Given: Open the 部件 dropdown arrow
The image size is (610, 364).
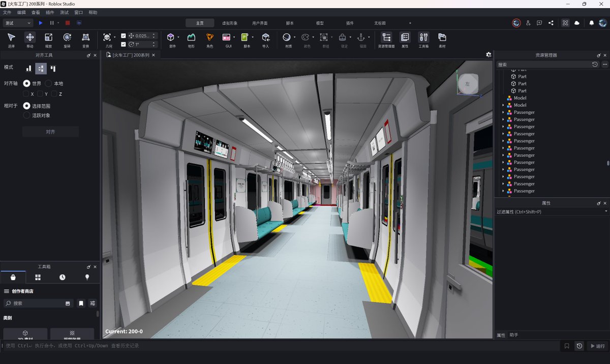Looking at the screenshot, I should coord(178,37).
